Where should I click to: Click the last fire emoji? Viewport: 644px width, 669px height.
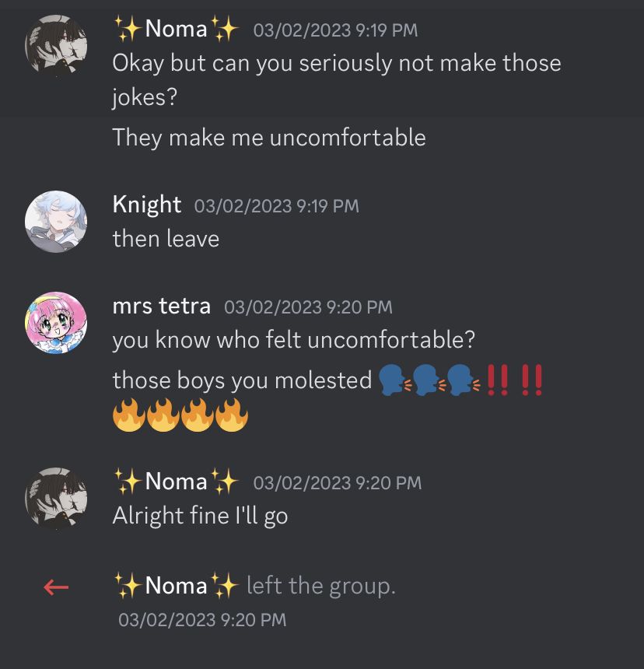[x=232, y=415]
